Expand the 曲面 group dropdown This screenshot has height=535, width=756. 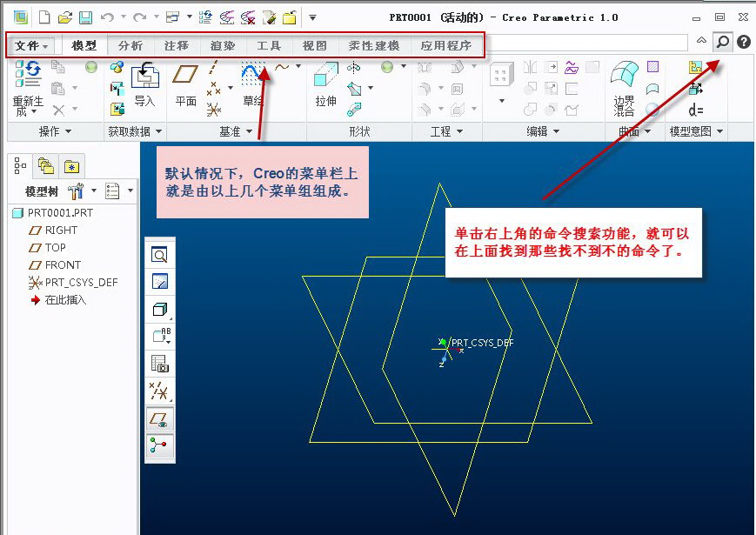647,131
